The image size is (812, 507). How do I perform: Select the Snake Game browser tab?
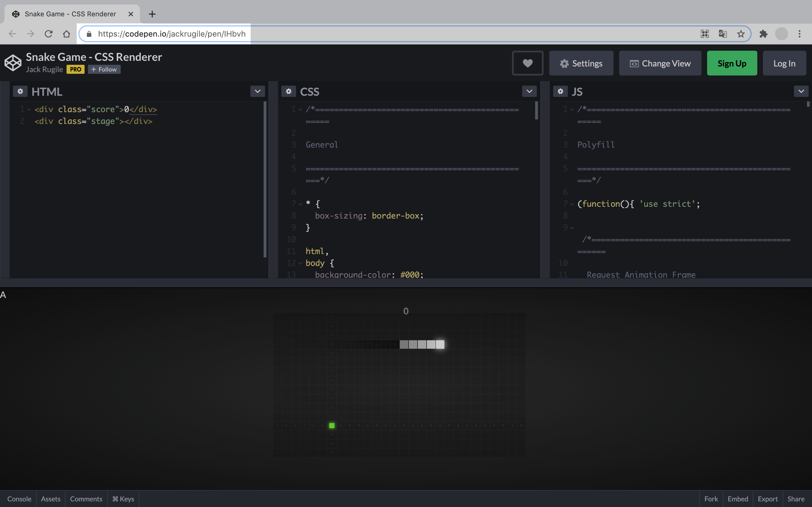[x=70, y=14]
